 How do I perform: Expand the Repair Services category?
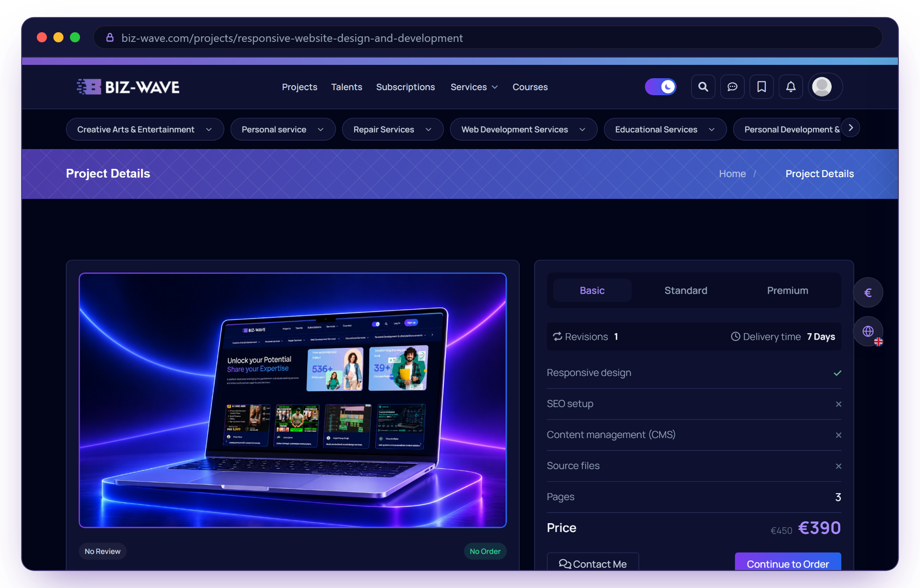[x=393, y=129]
